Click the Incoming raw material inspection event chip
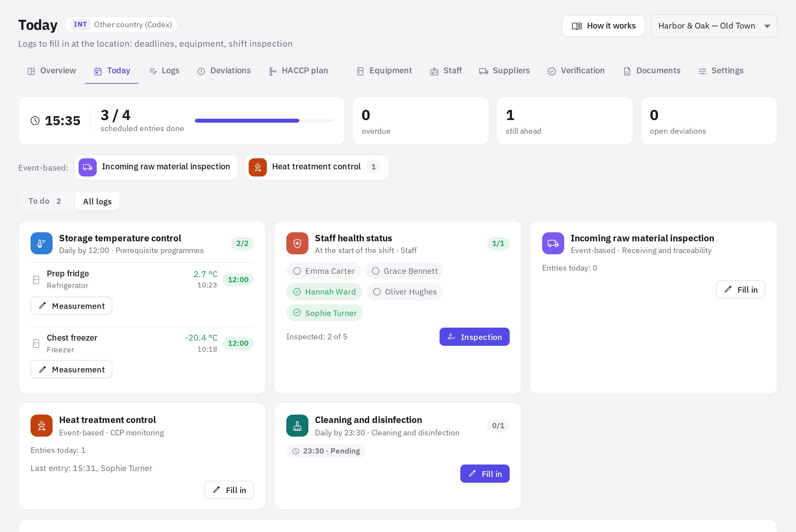Image resolution: width=796 pixels, height=532 pixels. coord(156,167)
